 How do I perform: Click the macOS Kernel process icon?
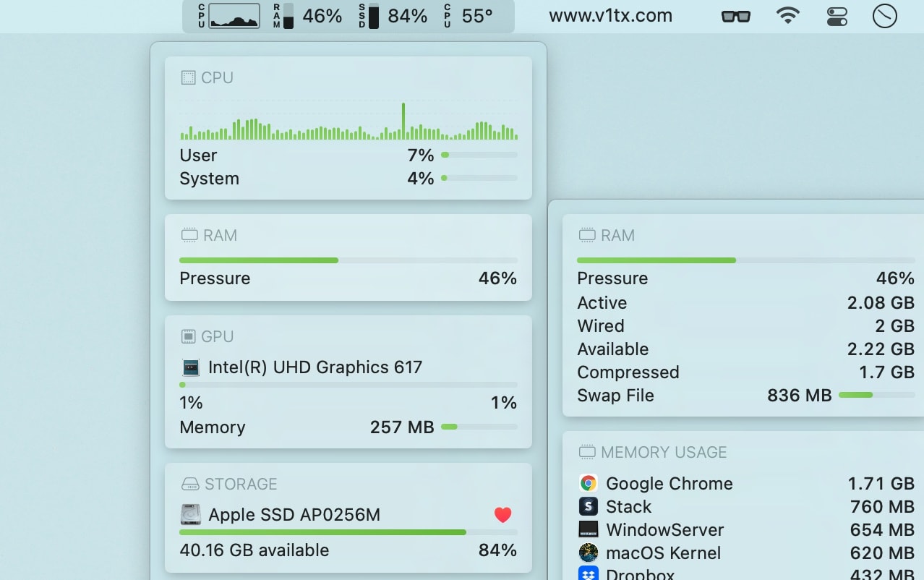pyautogui.click(x=589, y=553)
